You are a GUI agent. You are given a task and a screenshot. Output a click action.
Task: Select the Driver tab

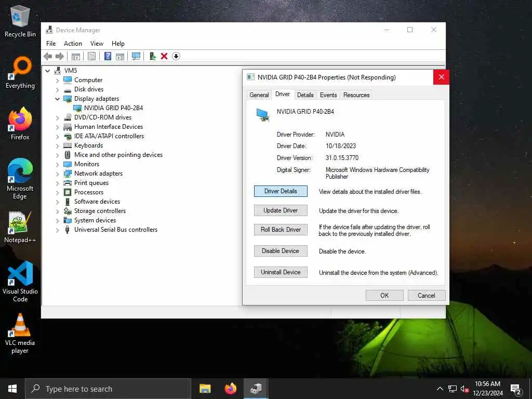283,95
